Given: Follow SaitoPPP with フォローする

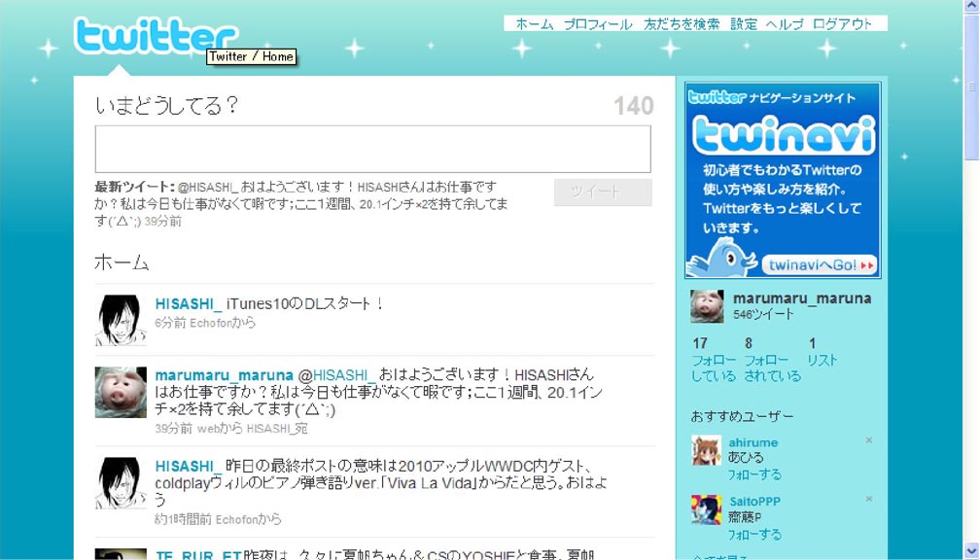Looking at the screenshot, I should click(754, 535).
